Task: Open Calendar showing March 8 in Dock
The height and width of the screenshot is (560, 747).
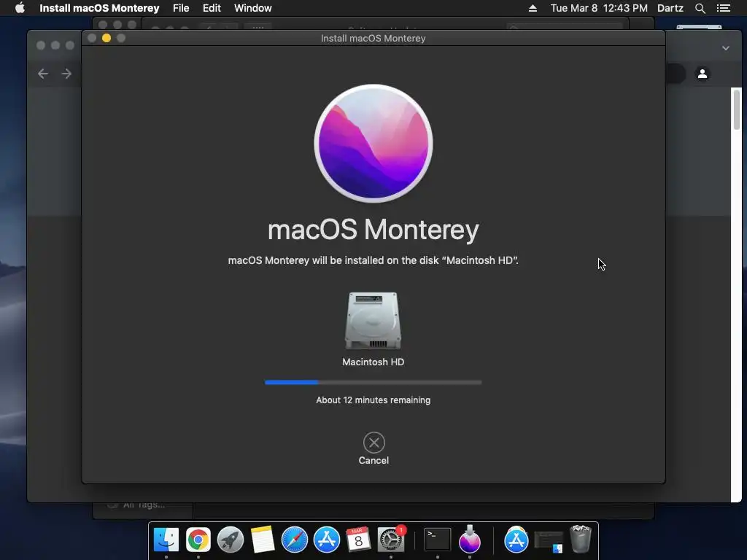Action: (x=358, y=540)
